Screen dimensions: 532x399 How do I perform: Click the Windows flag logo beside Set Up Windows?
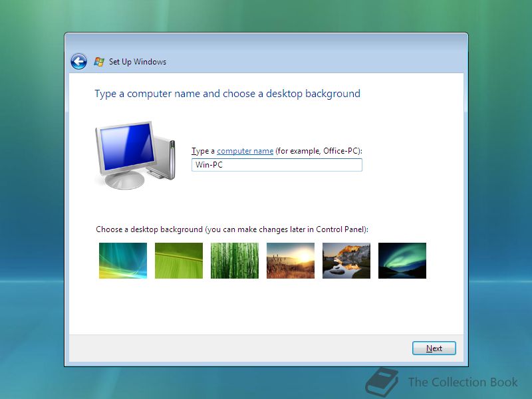point(99,62)
